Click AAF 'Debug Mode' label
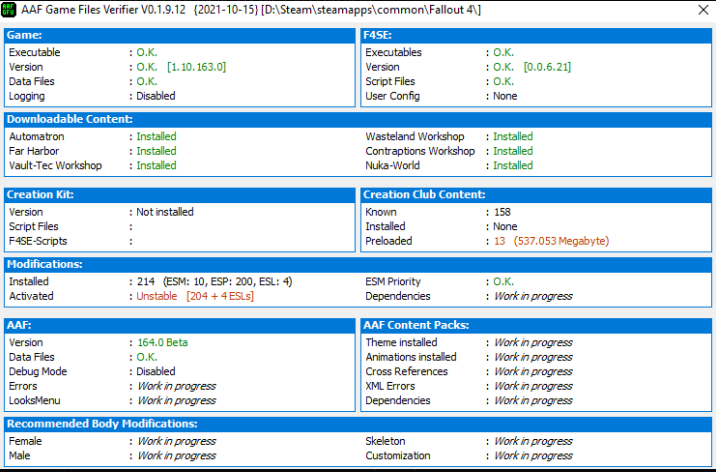Viewport: 716px width, 472px height. coord(38,372)
